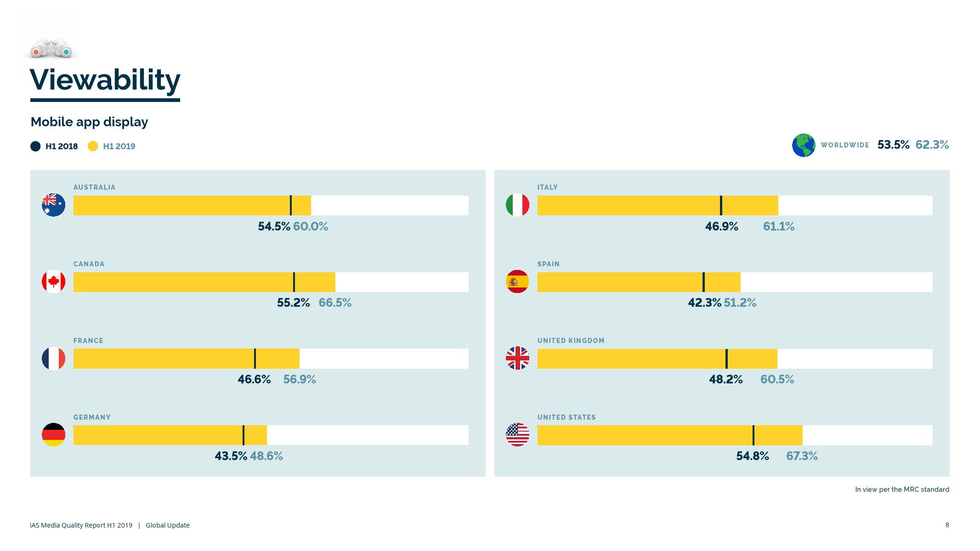Click the United States 67.3% label
980x551 pixels.
point(802,456)
